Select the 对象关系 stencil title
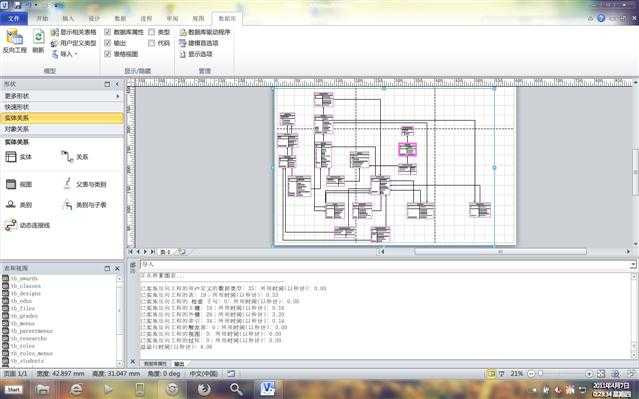639x399 pixels. click(x=17, y=129)
